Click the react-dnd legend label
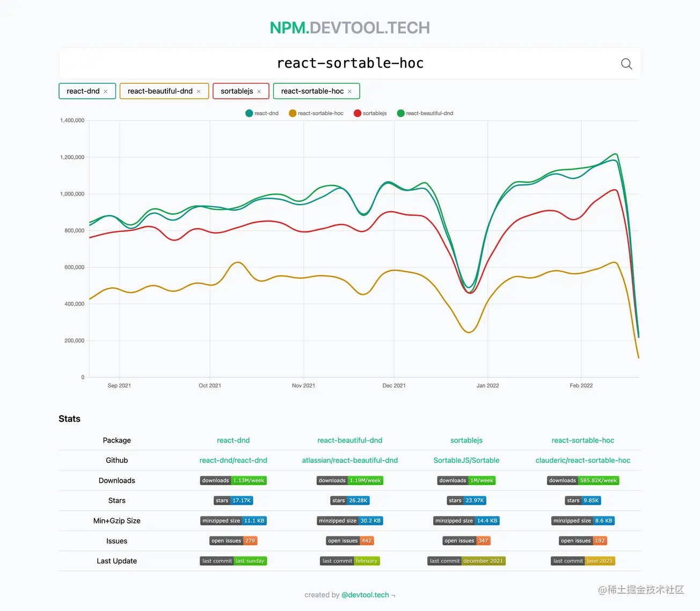The width and height of the screenshot is (700, 611). point(267,113)
